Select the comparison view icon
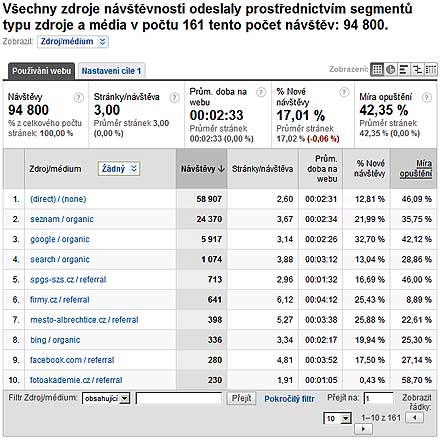Image resolution: width=440 pixels, height=440 pixels. (417, 70)
